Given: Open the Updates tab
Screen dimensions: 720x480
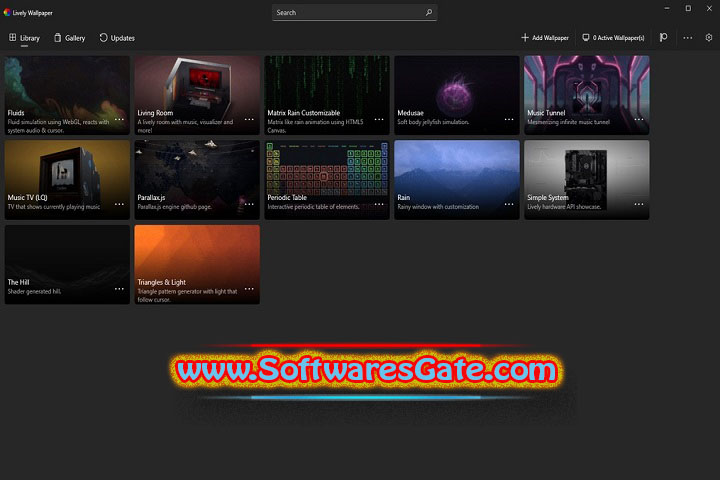Looking at the screenshot, I should coord(117,38).
